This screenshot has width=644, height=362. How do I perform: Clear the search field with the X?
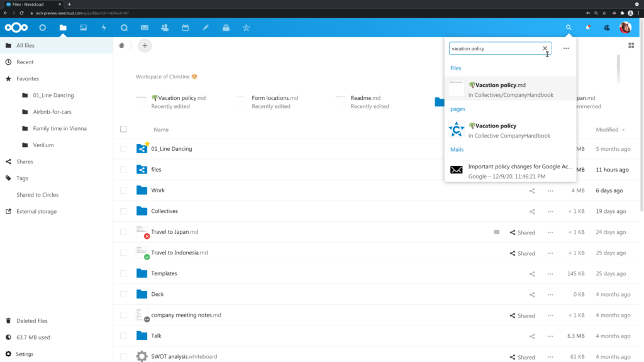pyautogui.click(x=545, y=48)
